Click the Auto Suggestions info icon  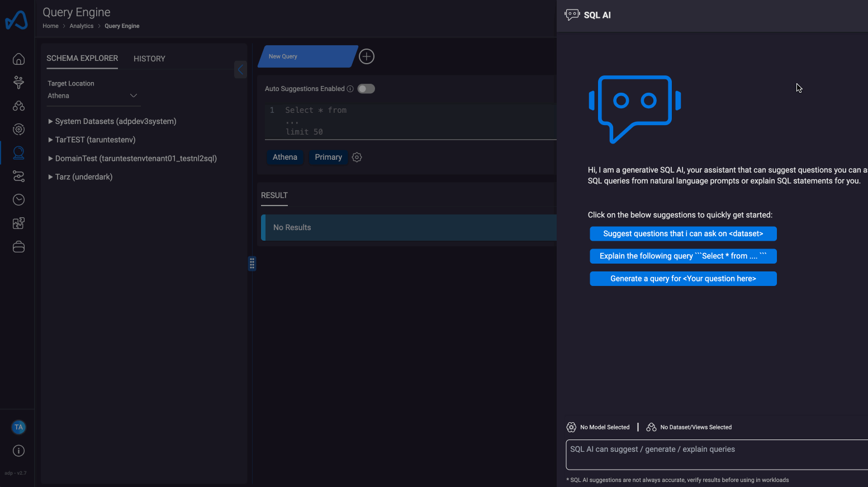point(350,89)
